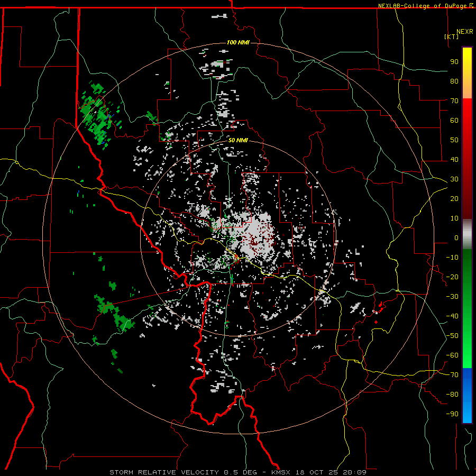Viewport: 476px width, 476px height.
Task: Click the NEXR label above color scale
Action: (465, 32)
